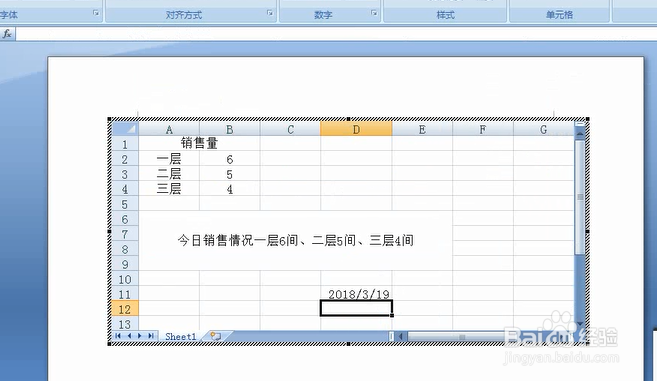The height and width of the screenshot is (381, 657).
Task: Click the 一层 cell
Action: (169, 159)
